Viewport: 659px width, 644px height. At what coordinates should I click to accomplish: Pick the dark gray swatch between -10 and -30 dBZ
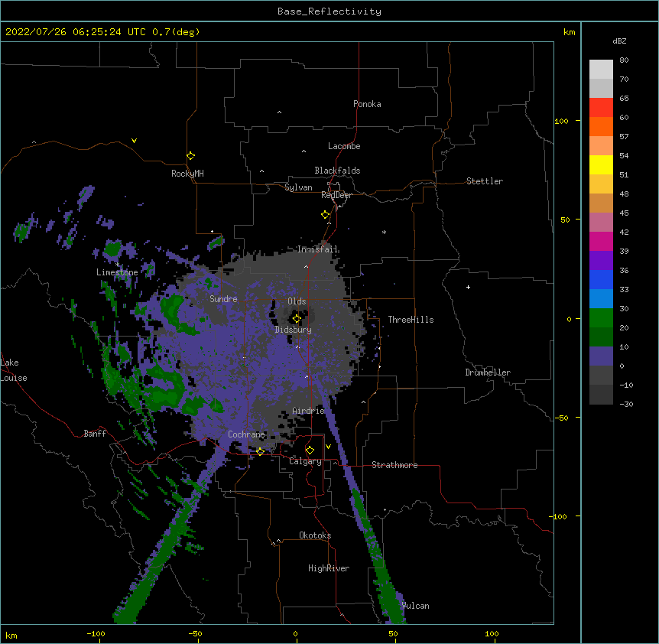point(601,395)
